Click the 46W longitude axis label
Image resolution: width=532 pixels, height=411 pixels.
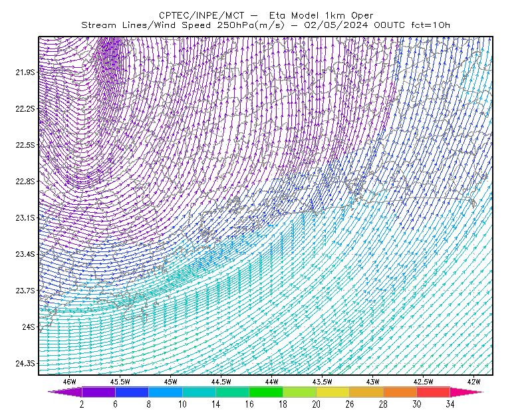pyautogui.click(x=70, y=382)
